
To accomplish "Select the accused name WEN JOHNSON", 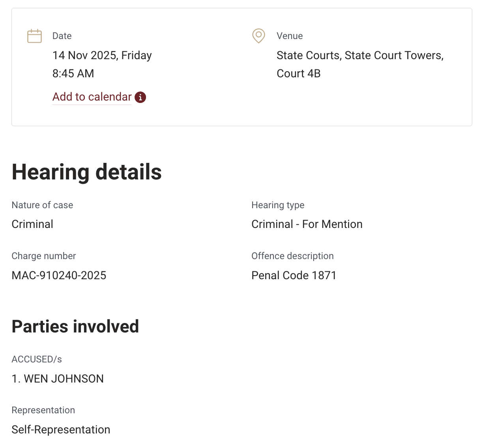I will click(x=64, y=379).
